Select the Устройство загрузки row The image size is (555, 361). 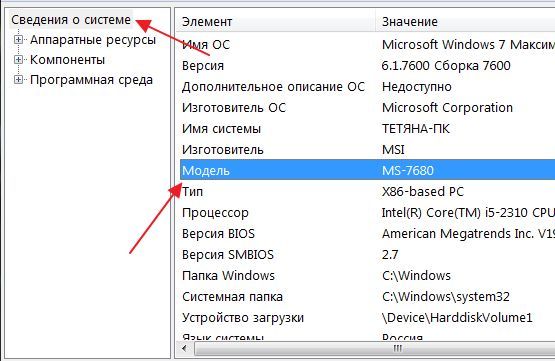[x=367, y=317]
